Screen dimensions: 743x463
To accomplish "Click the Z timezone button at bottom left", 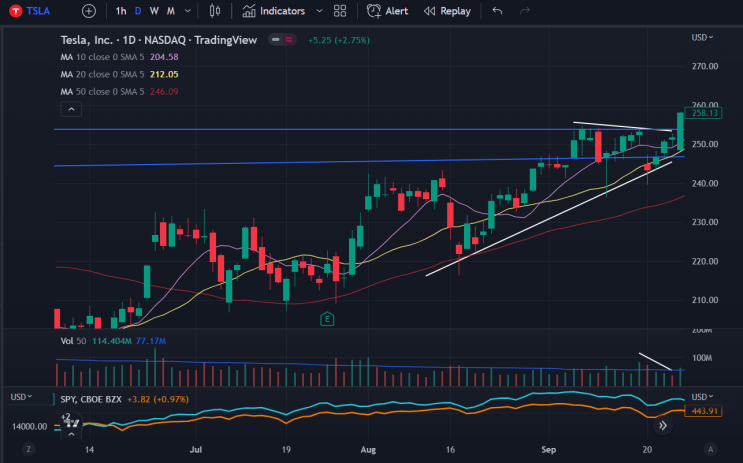I will pos(28,449).
